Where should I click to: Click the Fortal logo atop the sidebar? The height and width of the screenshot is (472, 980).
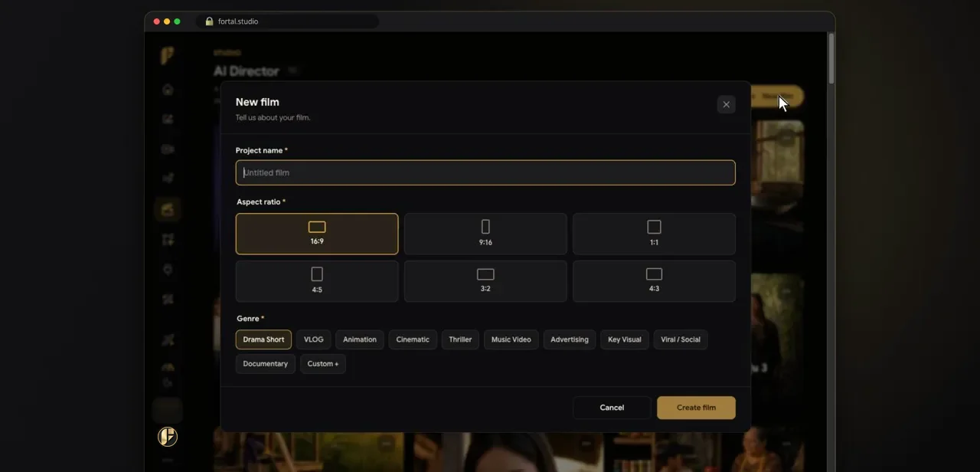pyautogui.click(x=167, y=55)
